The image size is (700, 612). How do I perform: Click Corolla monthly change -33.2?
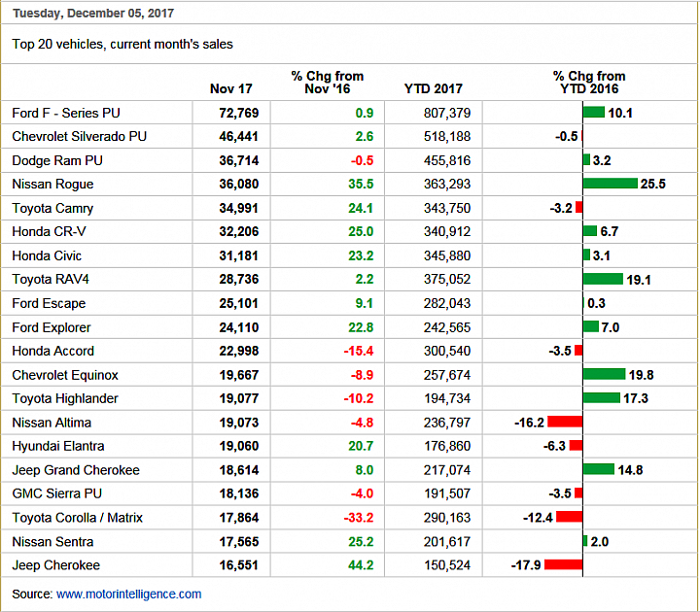coord(359,518)
